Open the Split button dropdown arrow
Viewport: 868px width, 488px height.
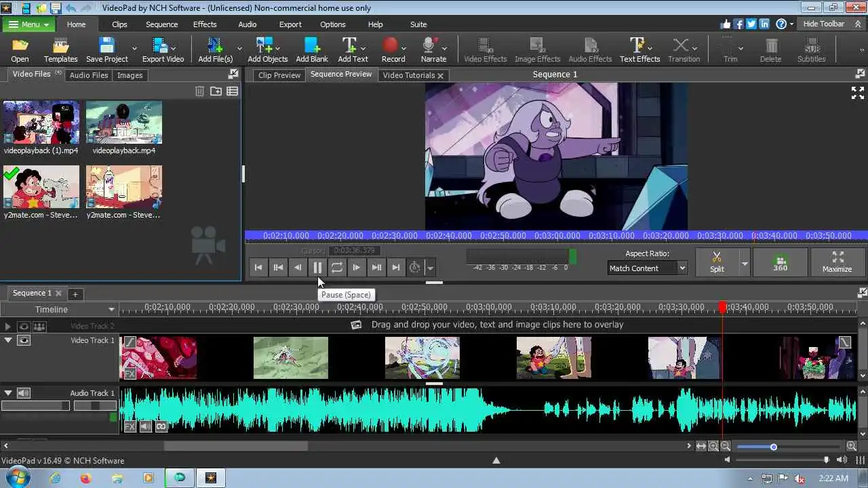coord(745,263)
